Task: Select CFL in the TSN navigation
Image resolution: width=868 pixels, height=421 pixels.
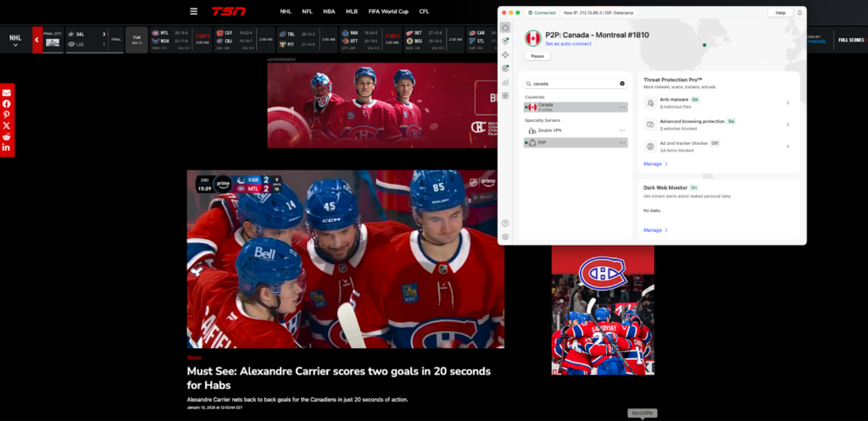Action: tap(424, 11)
